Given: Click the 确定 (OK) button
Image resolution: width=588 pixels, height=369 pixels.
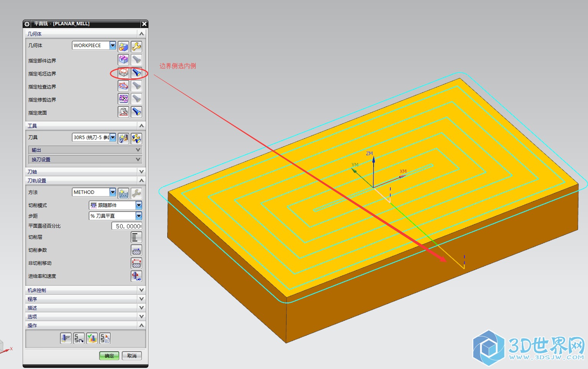Looking at the screenshot, I should click(x=109, y=356).
